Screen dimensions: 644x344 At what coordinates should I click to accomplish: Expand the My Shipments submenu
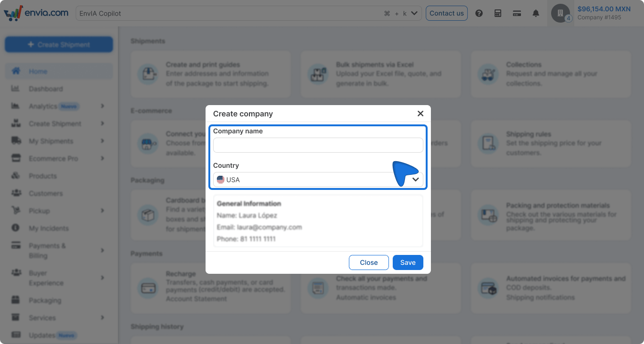pos(102,141)
